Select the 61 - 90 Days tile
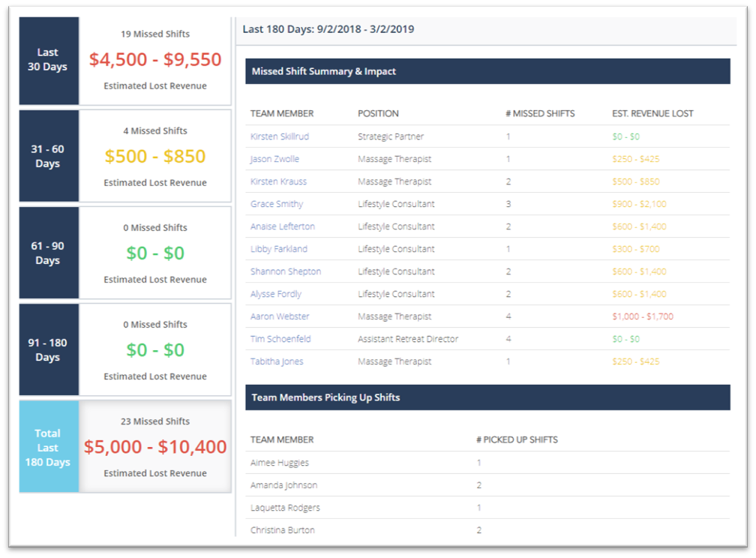 (x=49, y=253)
